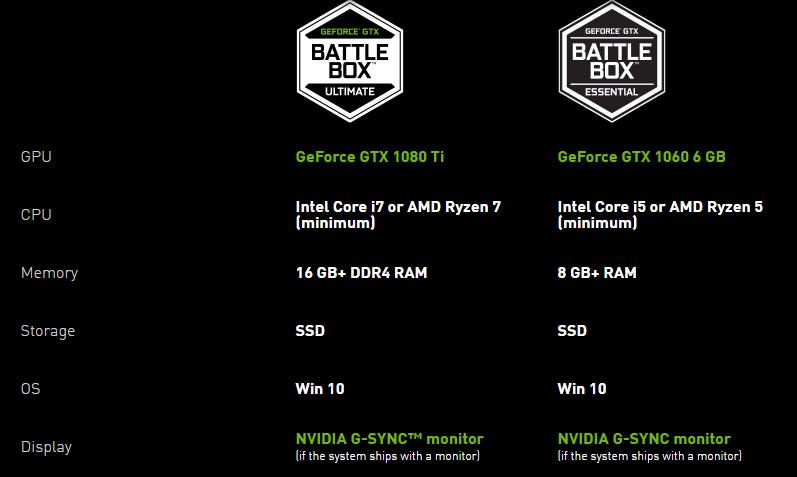Click the Intel Core i7 or AMD Ryzen 7 text
797x477 pixels.
398,214
